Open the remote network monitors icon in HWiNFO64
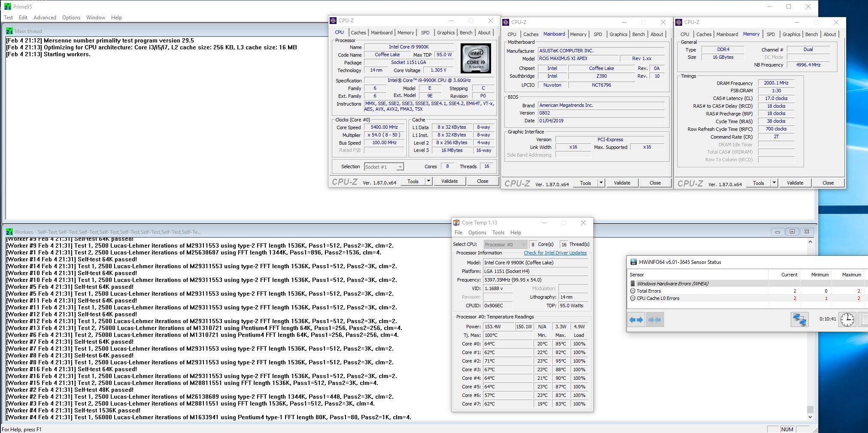This screenshot has width=868, height=433. tap(799, 319)
